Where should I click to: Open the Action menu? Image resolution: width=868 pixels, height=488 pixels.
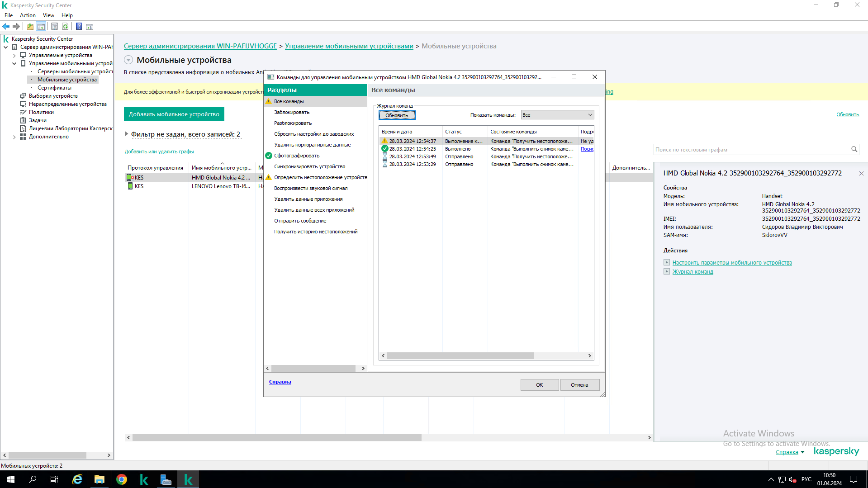[28, 15]
